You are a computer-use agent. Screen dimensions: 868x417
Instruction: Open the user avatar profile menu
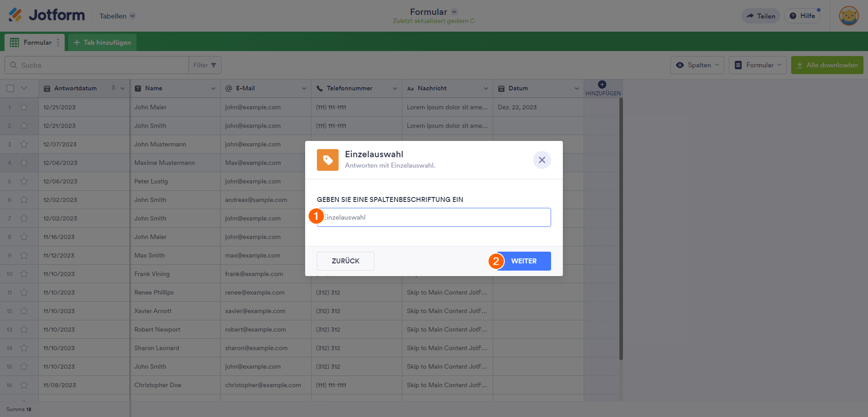tap(849, 16)
